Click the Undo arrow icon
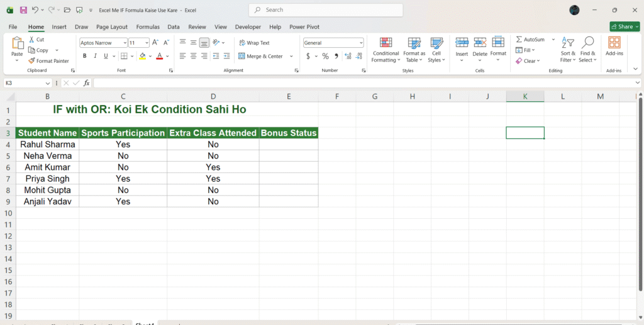644x325 pixels. (x=35, y=10)
